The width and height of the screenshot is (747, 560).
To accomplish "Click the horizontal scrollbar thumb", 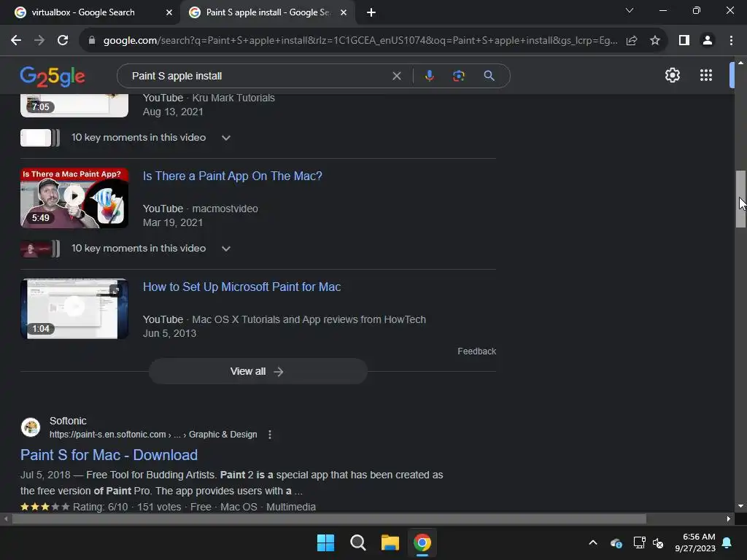I will (x=329, y=518).
